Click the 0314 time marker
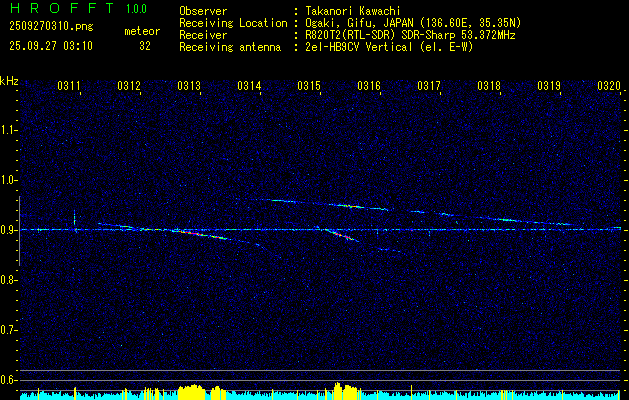The image size is (629, 400). [249, 85]
